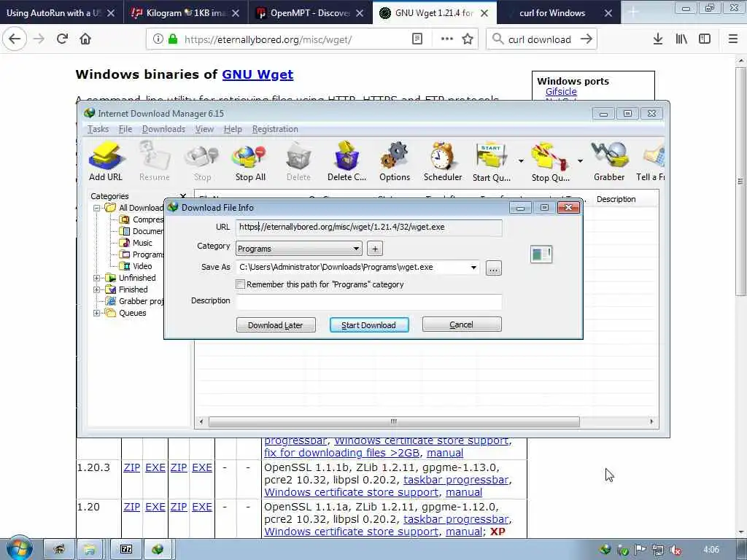Click the curl download search box
The height and width of the screenshot is (560, 747).
[x=541, y=39]
